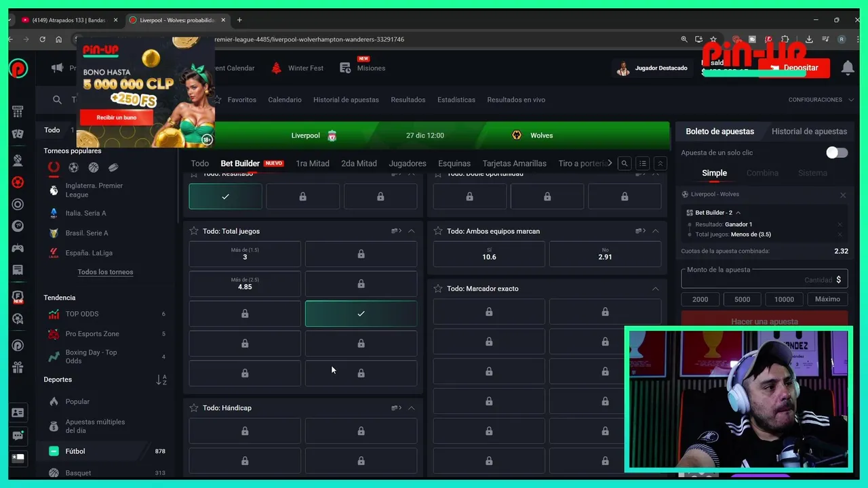Click Recibir un bono button
This screenshot has width=868, height=488.
coord(116,117)
